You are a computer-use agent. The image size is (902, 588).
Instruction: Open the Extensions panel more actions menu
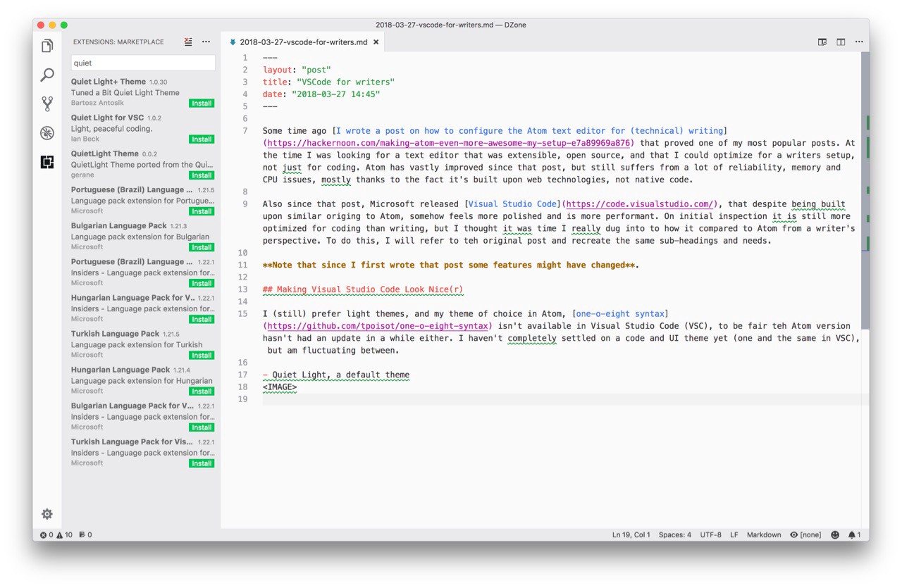tap(206, 42)
